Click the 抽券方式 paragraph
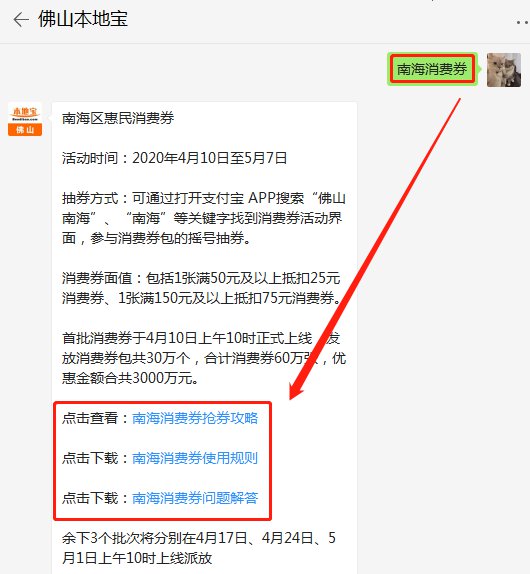530x574 pixels. point(204,218)
